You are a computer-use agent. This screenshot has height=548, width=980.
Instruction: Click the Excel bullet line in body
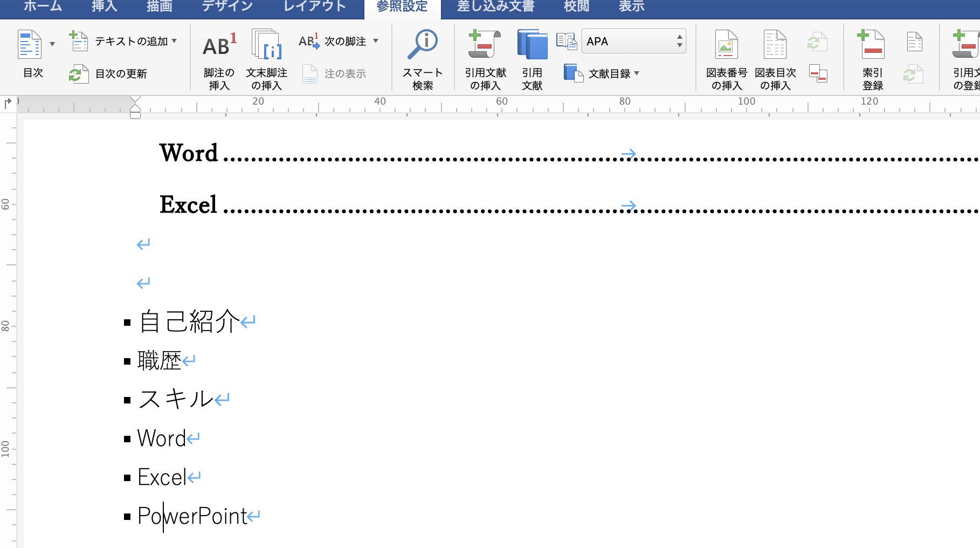pos(162,477)
